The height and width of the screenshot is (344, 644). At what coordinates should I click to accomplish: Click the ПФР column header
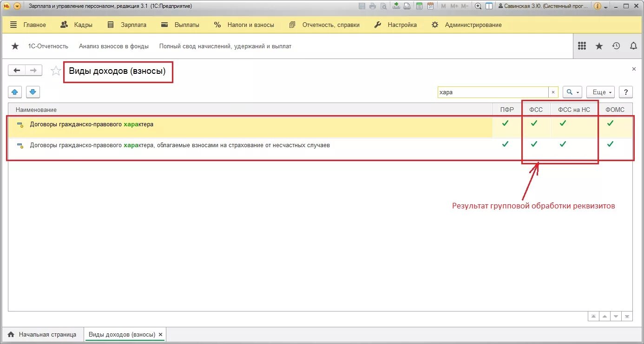pos(507,110)
